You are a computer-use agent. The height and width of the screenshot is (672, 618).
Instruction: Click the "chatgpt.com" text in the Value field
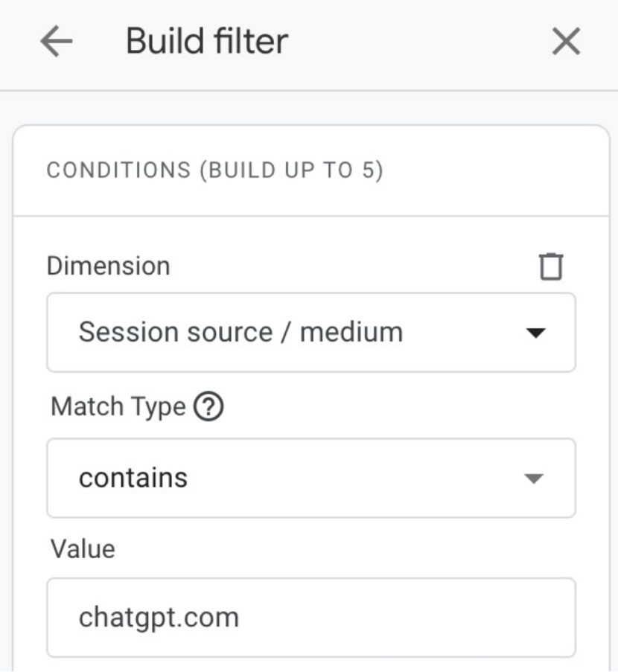pyautogui.click(x=159, y=618)
